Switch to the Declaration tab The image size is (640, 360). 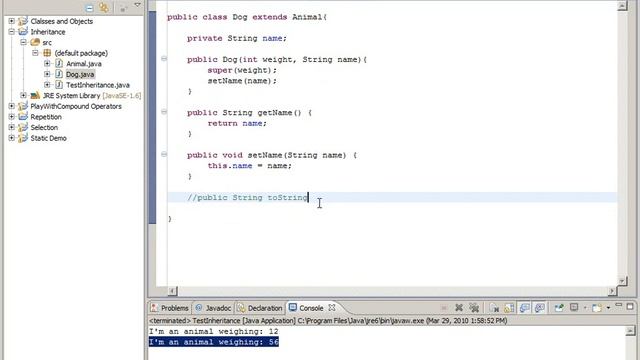pyautogui.click(x=260, y=308)
